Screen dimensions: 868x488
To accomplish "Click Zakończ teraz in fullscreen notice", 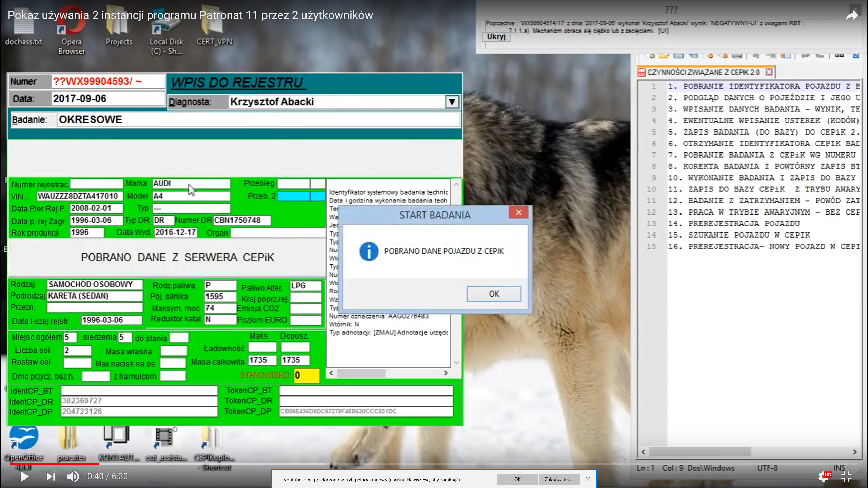I will tap(559, 479).
